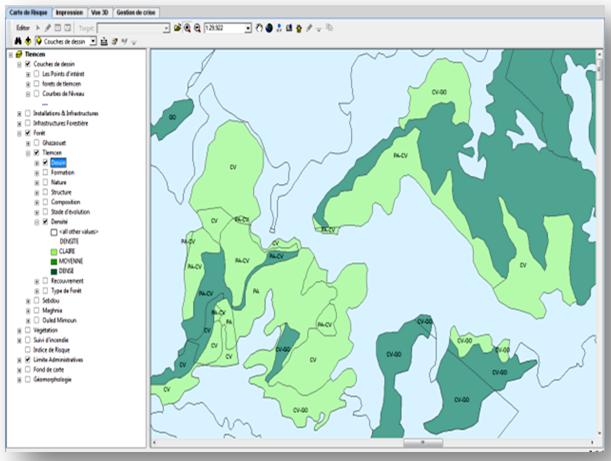This screenshot has width=611, height=461.
Task: Click the Editor arrow edit tool
Action: (37, 28)
